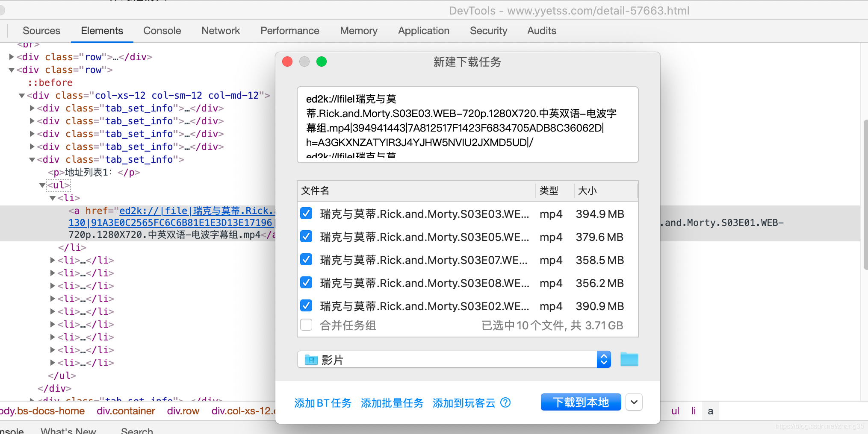Image resolution: width=868 pixels, height=434 pixels.
Task: Click the 下载到本地 button
Action: (581, 402)
